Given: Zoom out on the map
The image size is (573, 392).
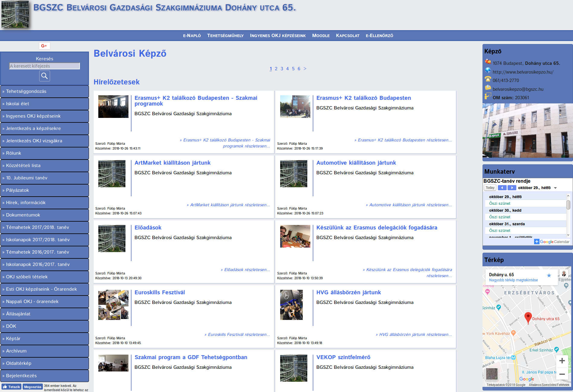Looking at the screenshot, I should click(562, 374).
